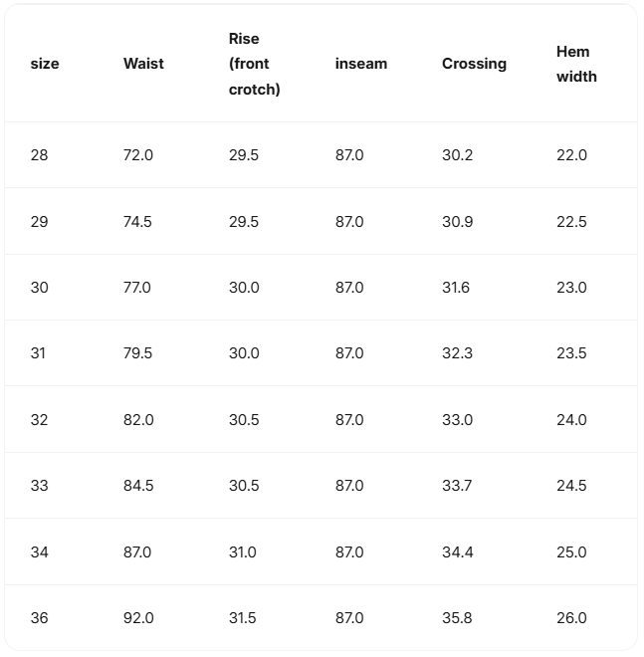
Task: Click inseam value 87.0 in size 34 row
Action: tap(349, 552)
